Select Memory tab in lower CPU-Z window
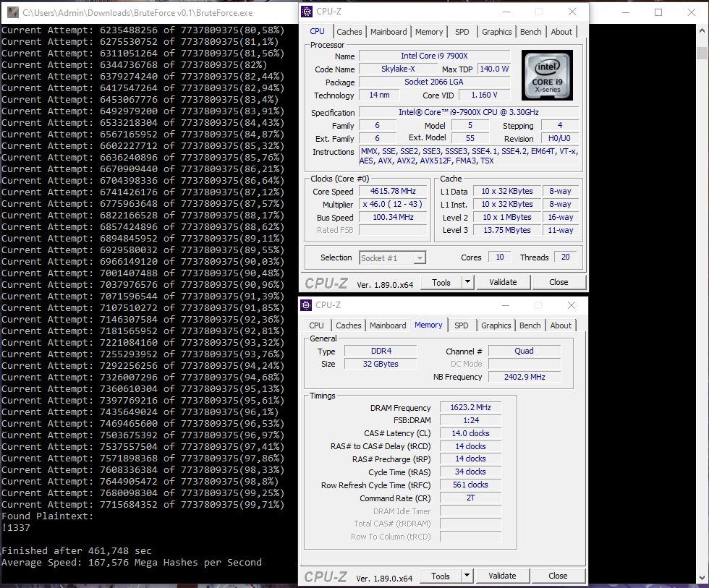The height and width of the screenshot is (588, 709). coord(428,325)
